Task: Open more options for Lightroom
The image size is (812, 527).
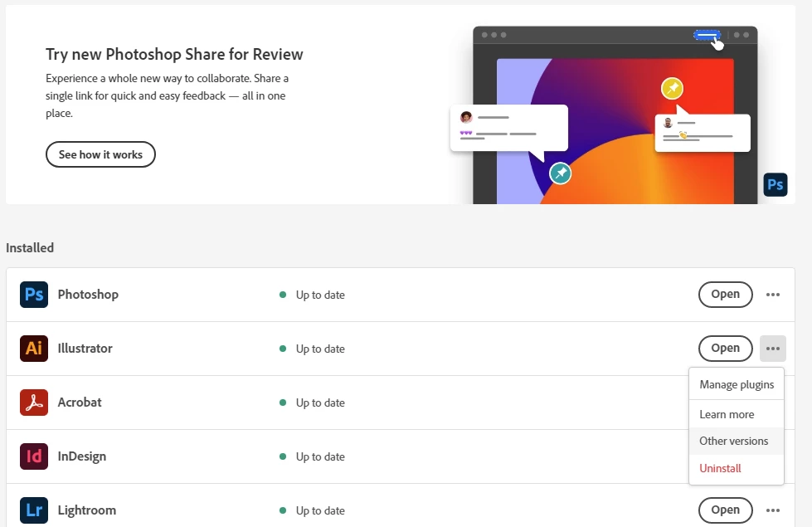Action: 773,510
